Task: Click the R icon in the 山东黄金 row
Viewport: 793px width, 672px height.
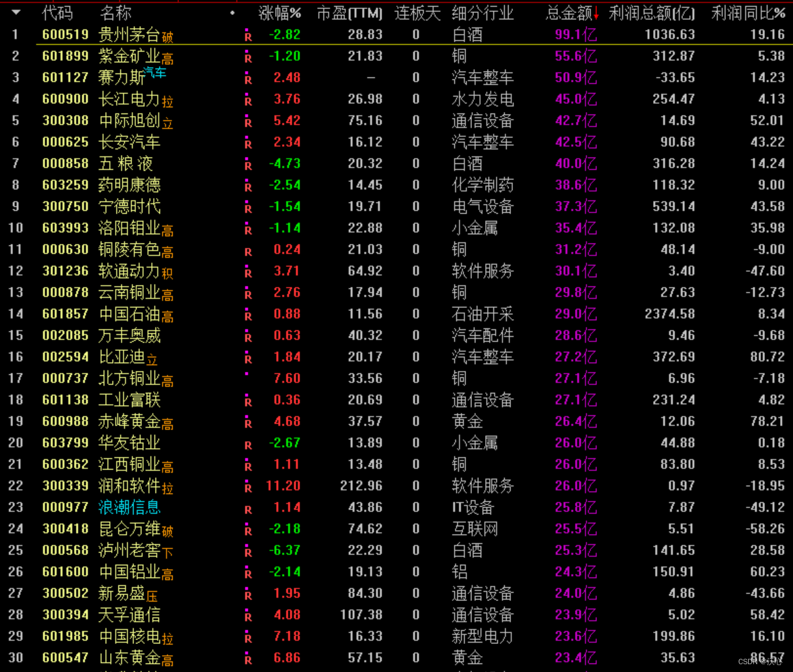Action: pyautogui.click(x=248, y=660)
